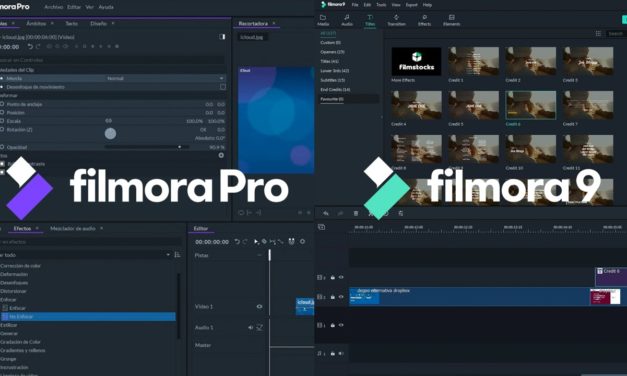Toggle keyframing for Punto de anclaje
This screenshot has height=376, width=627.
2,104
